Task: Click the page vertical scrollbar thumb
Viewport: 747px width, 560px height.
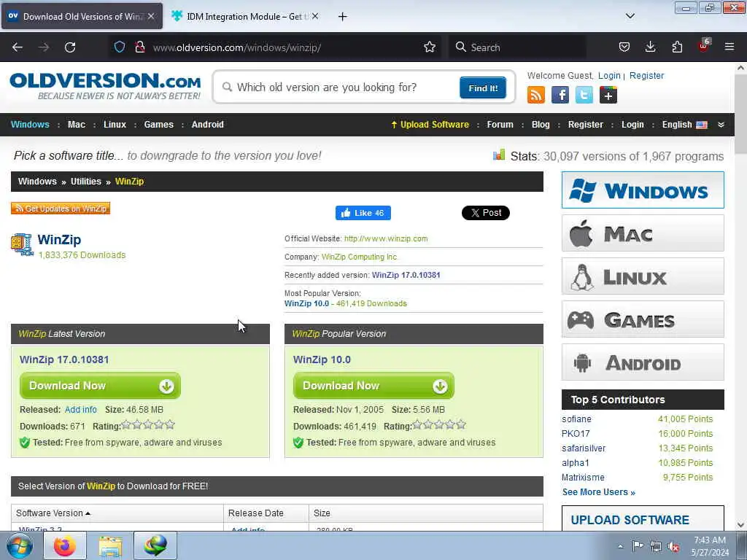Action: click(740, 114)
